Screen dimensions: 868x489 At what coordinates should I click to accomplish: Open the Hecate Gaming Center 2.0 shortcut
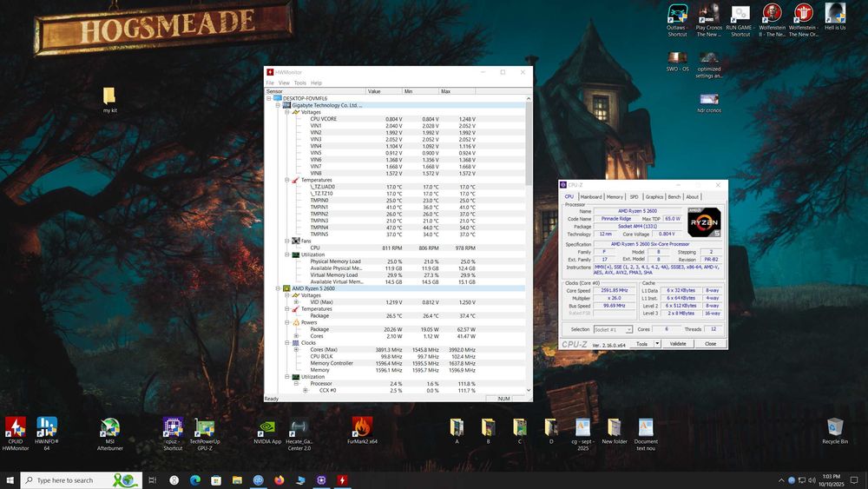[x=299, y=427]
